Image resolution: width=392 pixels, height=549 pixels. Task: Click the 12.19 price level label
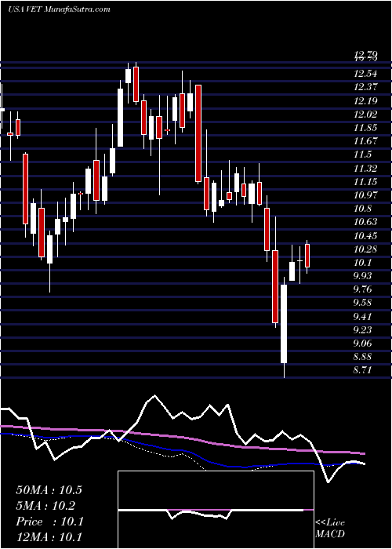coord(365,101)
